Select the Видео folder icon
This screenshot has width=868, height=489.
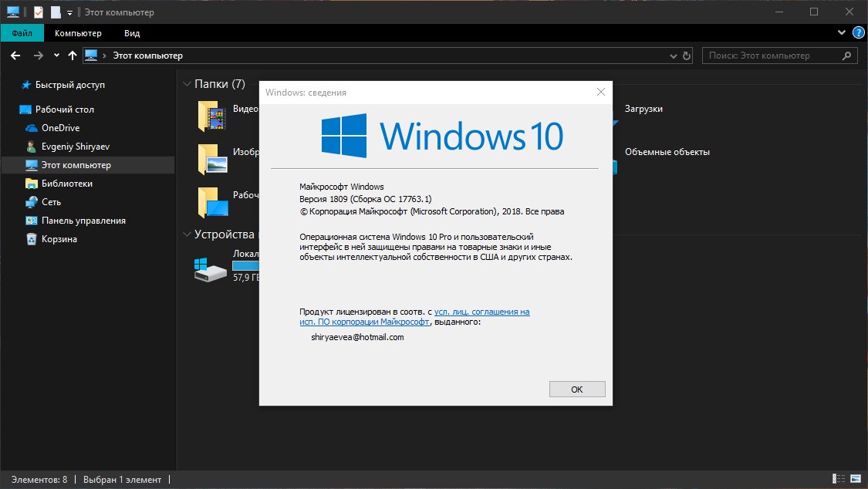[212, 116]
